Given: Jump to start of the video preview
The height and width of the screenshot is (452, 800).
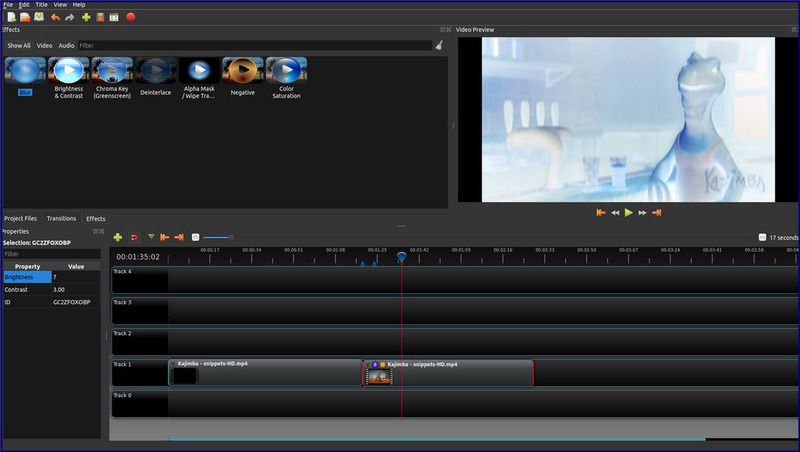Looking at the screenshot, I should [x=601, y=213].
